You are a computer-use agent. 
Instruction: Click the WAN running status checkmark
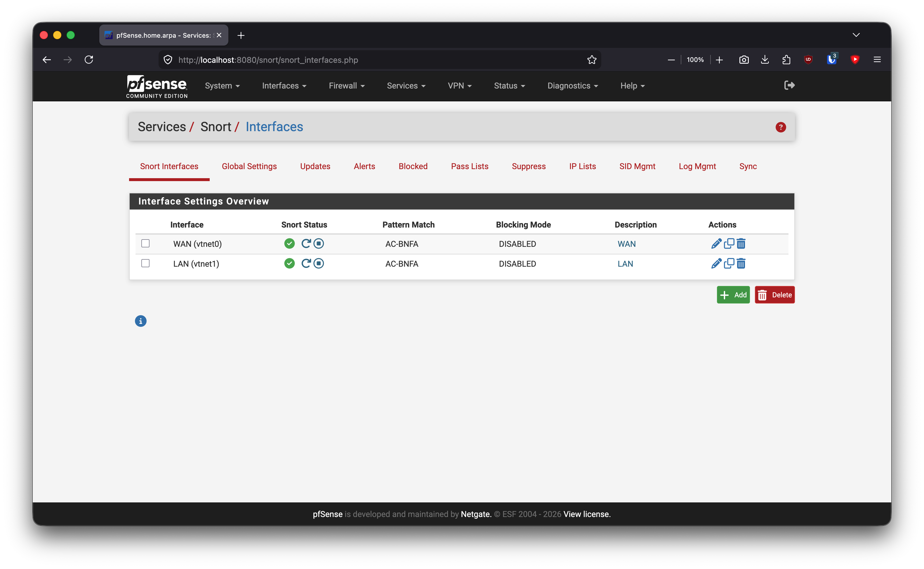pos(289,244)
